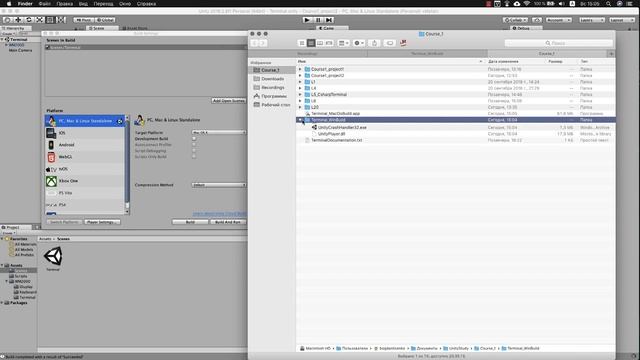640x360 pixels.
Task: Start Play mode in Unity
Action: click(307, 20)
